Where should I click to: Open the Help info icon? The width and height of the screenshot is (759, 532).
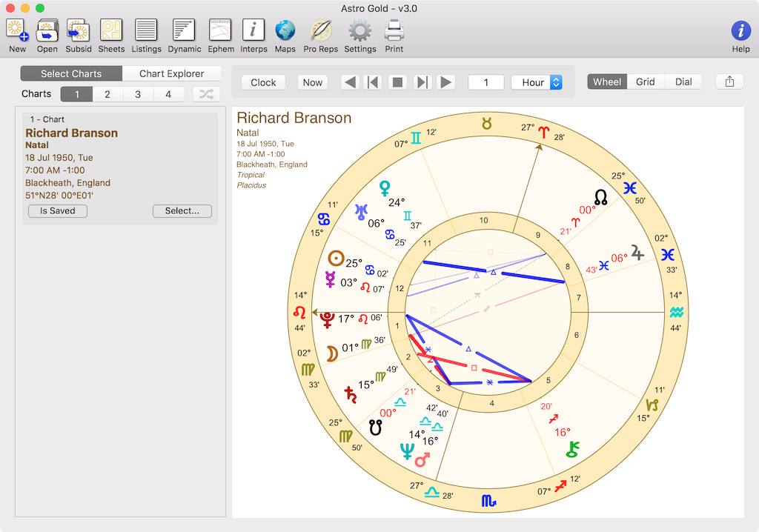740,31
